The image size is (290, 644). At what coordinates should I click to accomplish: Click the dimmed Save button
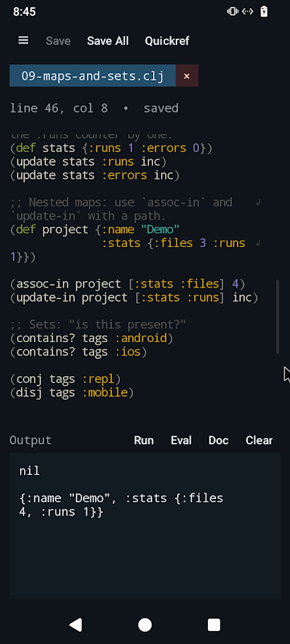(x=58, y=41)
